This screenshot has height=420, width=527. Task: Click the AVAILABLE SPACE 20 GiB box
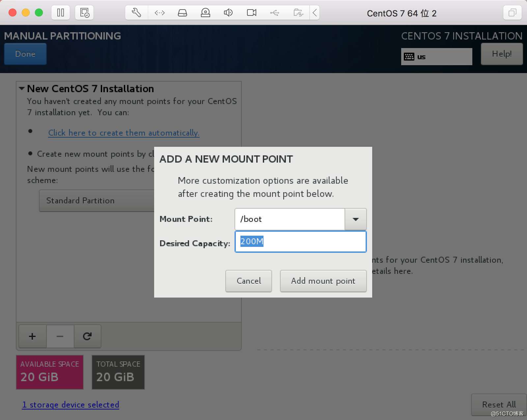(50, 372)
